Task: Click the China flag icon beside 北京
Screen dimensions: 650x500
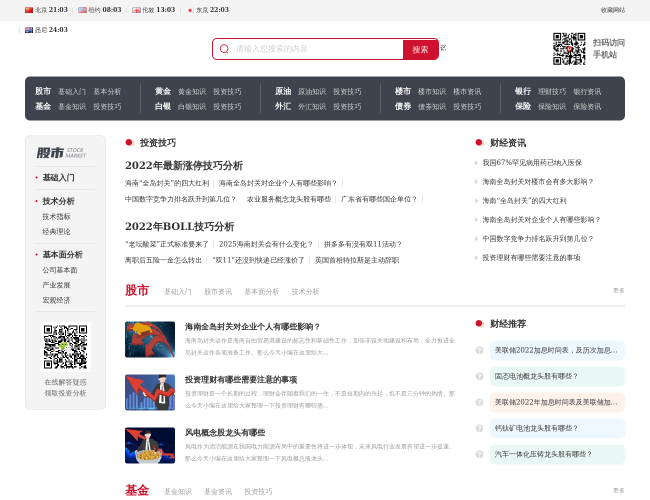Action: (29, 10)
